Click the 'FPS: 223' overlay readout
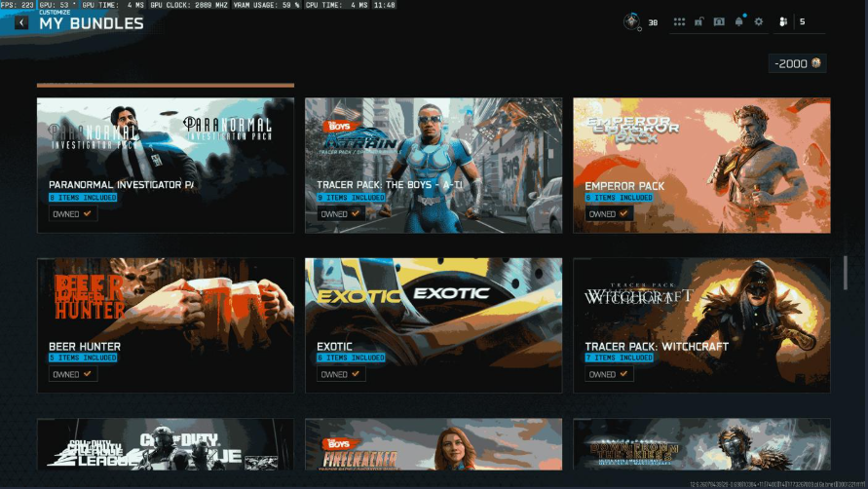Viewport: 868px width, 489px height. pos(18,5)
